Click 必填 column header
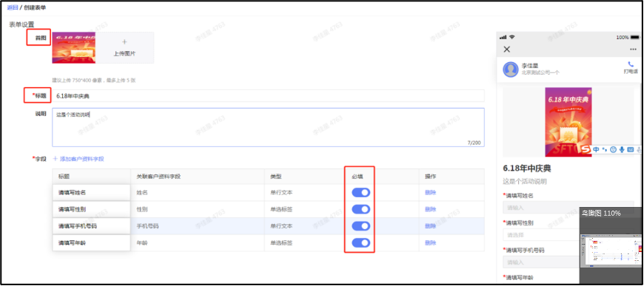The height and width of the screenshot is (286, 644). pos(358,177)
